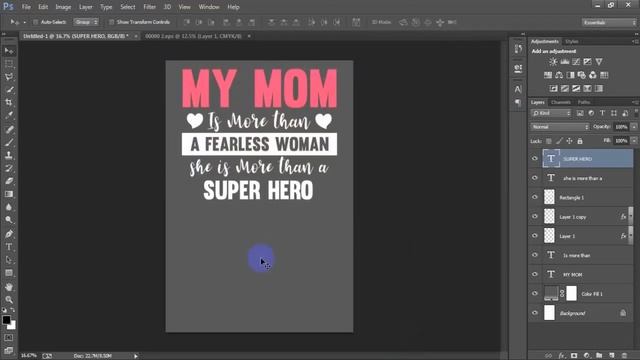The height and width of the screenshot is (360, 640).
Task: Add a Levels adjustment
Action: pyautogui.click(x=564, y=62)
